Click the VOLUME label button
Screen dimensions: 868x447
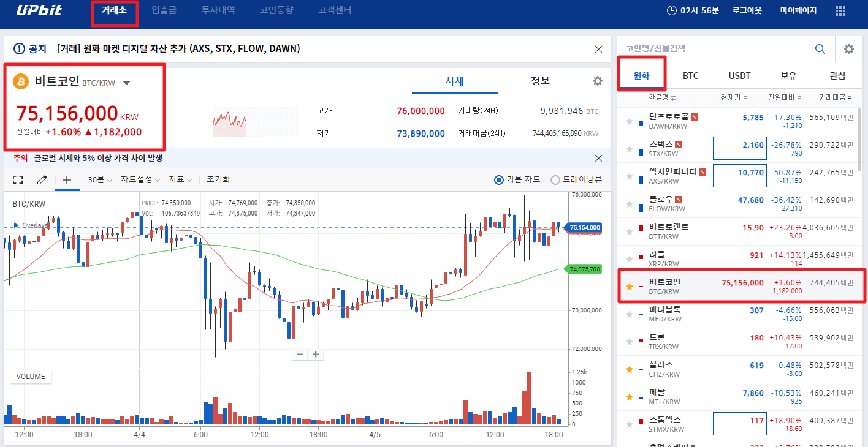31,377
